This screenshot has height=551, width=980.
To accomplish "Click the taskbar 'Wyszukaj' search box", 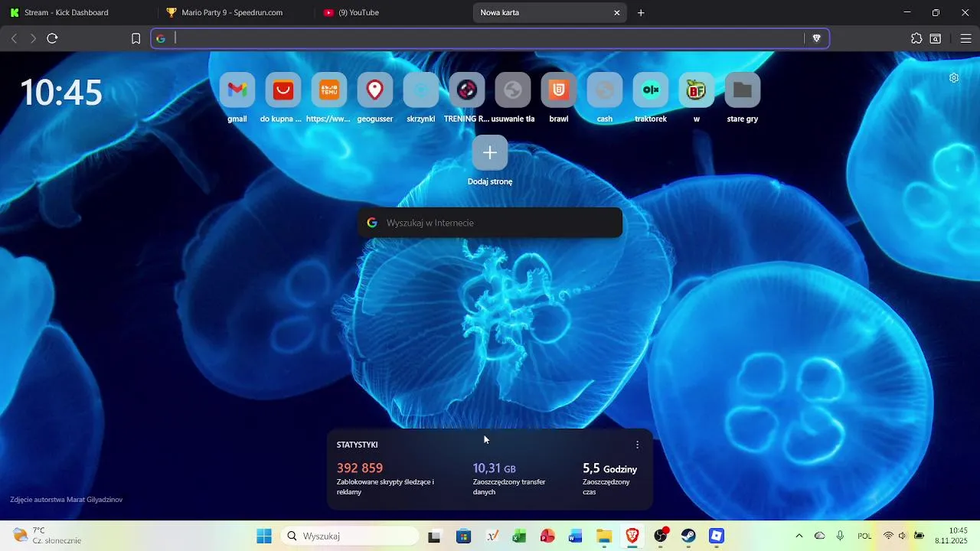I will [350, 536].
